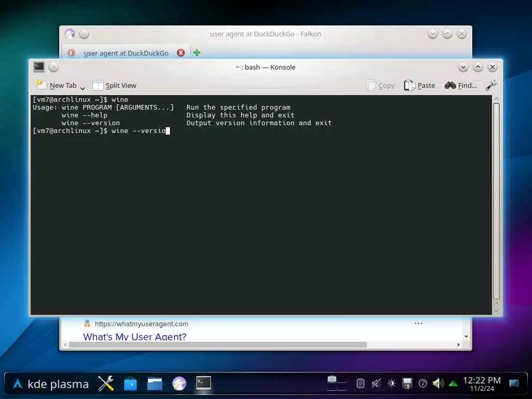Image resolution: width=532 pixels, height=399 pixels.
Task: Minimize the Falkon window
Action: tap(433, 34)
